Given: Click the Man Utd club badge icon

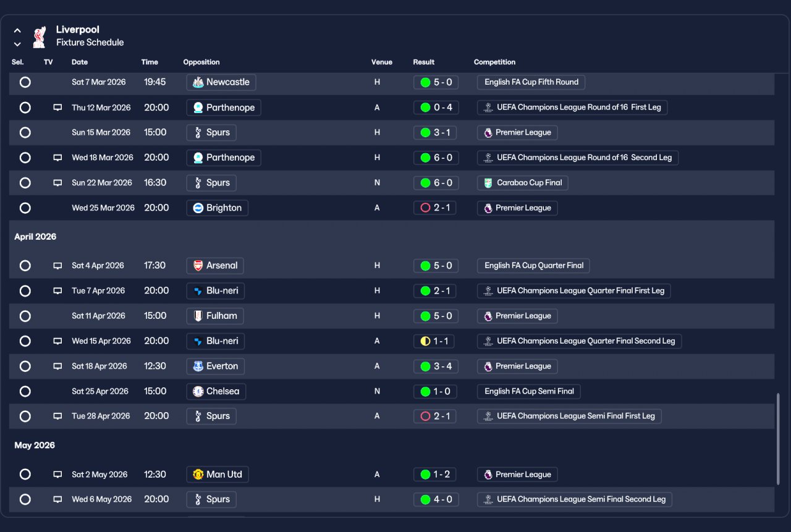Looking at the screenshot, I should click(x=198, y=475).
